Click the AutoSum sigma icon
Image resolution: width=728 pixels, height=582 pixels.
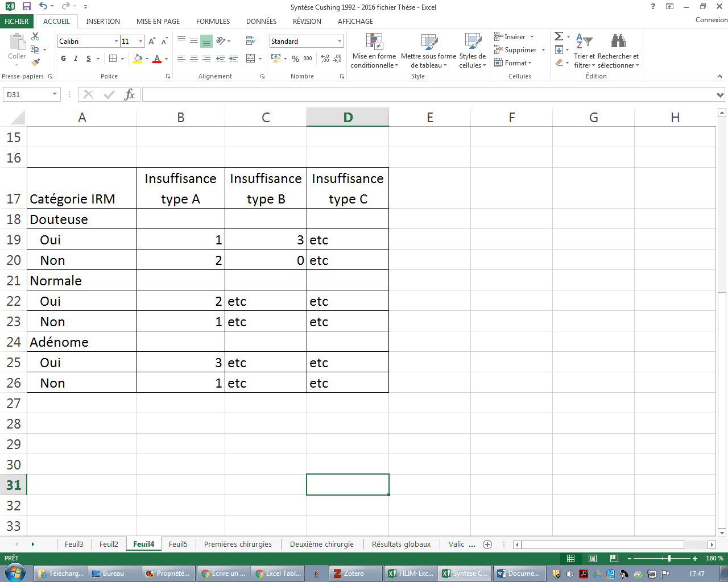[559, 37]
